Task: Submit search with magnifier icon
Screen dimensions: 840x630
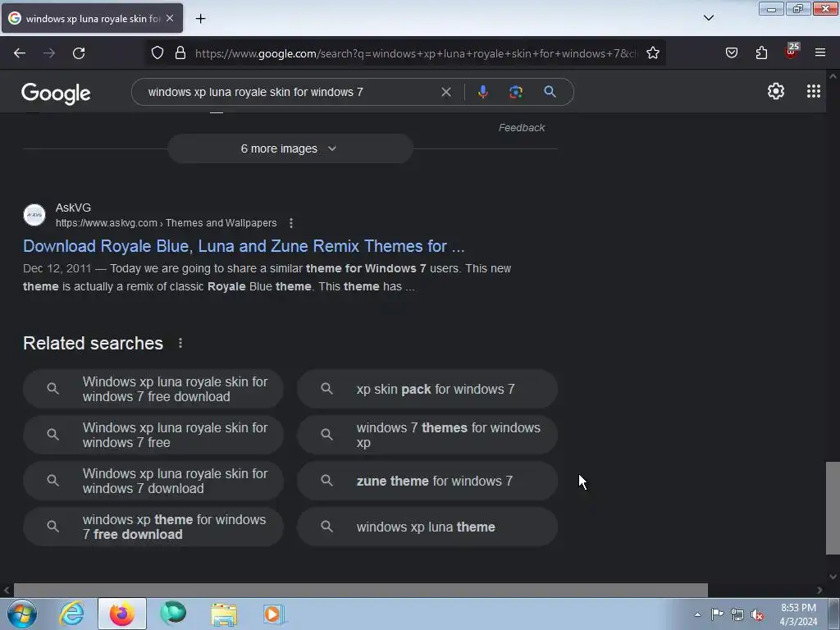Action: [x=550, y=92]
